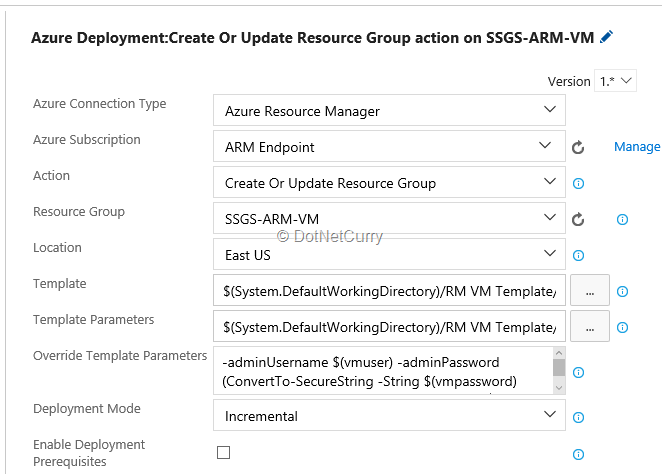Open Location dropdown showing East US
The image size is (662, 474).
point(389,254)
